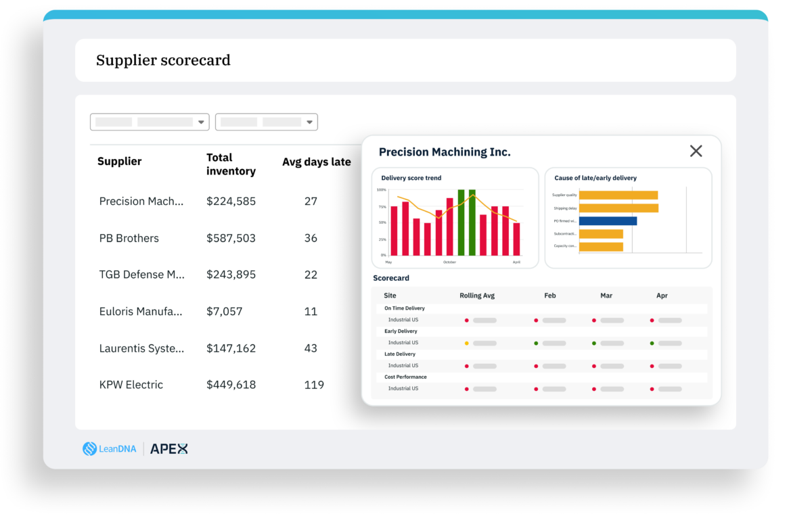The image size is (812, 514).
Task: Sort by Total inventory column header
Action: pyautogui.click(x=231, y=164)
